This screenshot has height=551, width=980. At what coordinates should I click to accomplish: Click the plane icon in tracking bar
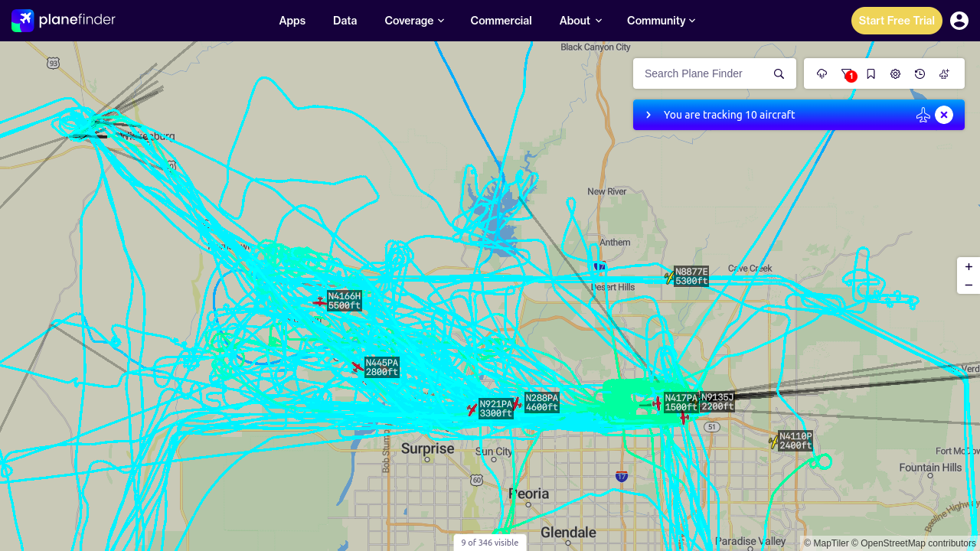point(923,115)
